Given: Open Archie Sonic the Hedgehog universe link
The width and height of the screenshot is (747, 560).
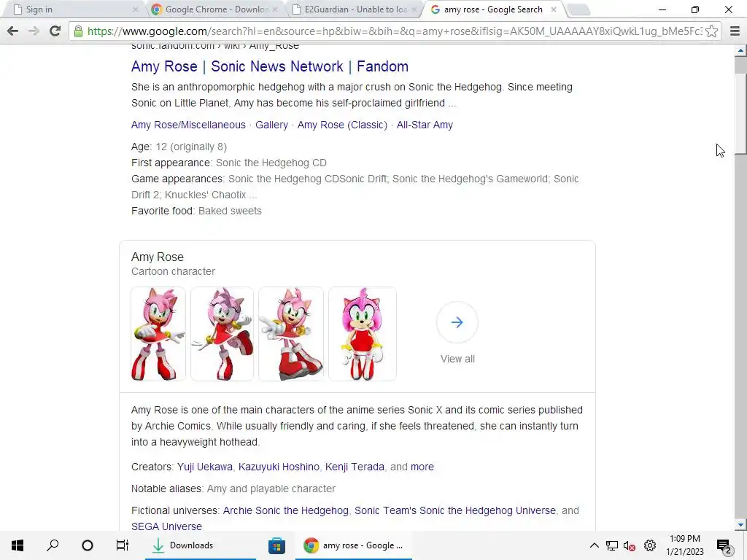Looking at the screenshot, I should (x=286, y=510).
